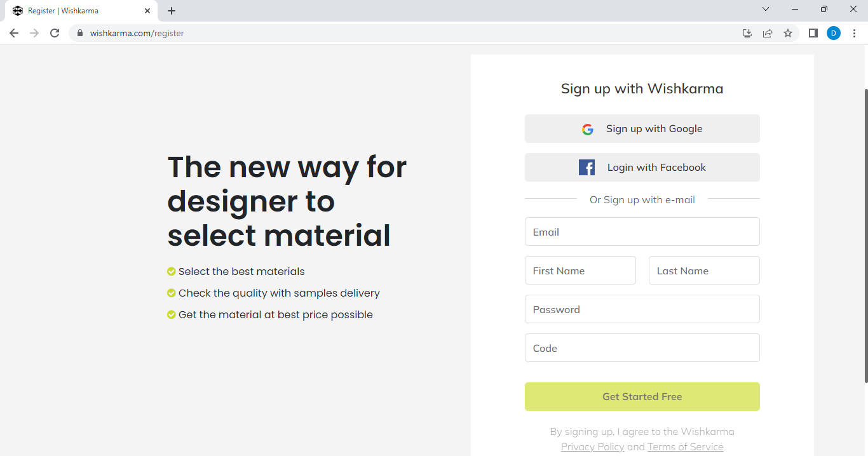This screenshot has height=456, width=868.
Task: Click the share page icon
Action: click(x=768, y=33)
